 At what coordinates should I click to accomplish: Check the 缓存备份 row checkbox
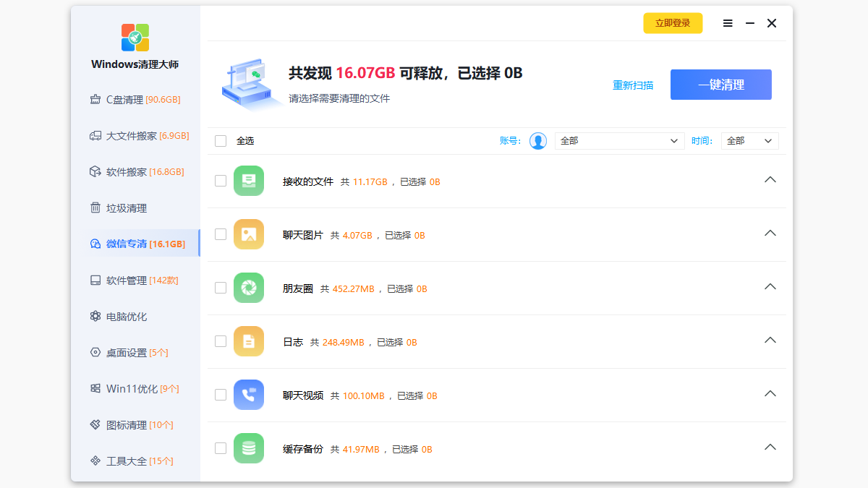(x=221, y=448)
